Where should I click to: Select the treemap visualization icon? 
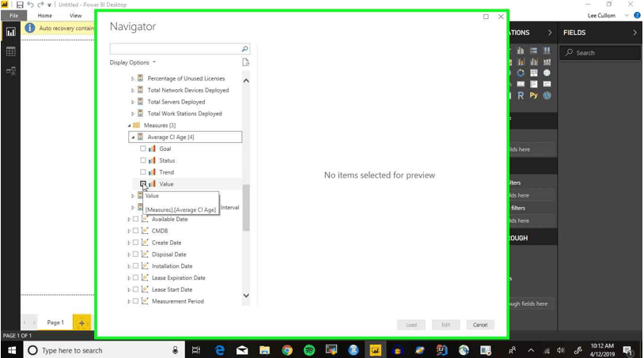[533, 73]
